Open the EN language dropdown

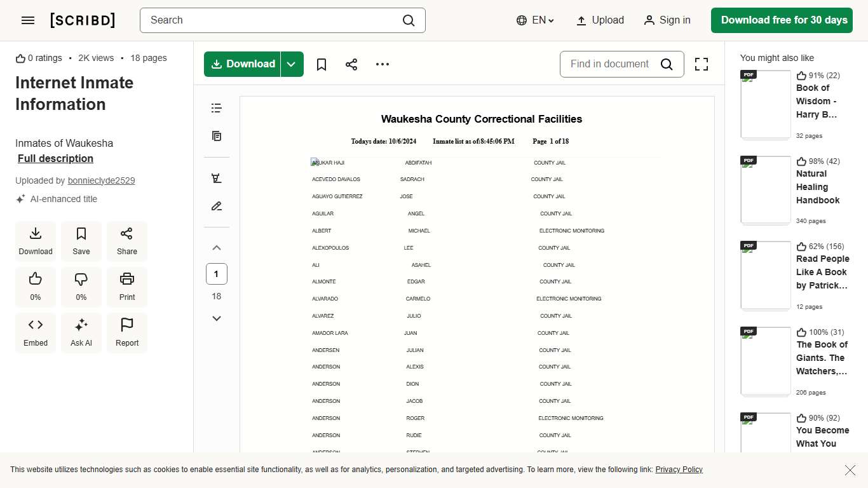[x=535, y=20]
